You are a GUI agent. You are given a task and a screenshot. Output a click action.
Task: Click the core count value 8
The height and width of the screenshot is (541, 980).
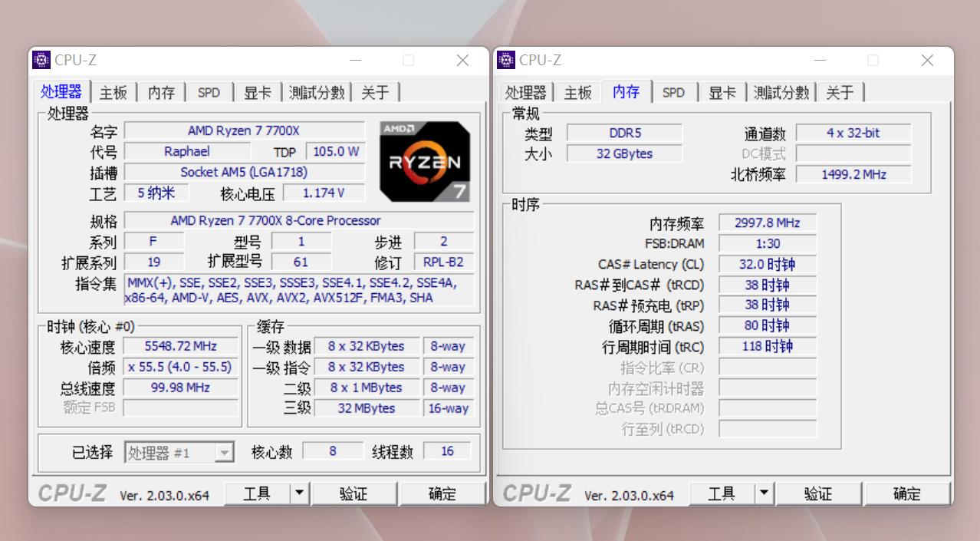(x=333, y=452)
